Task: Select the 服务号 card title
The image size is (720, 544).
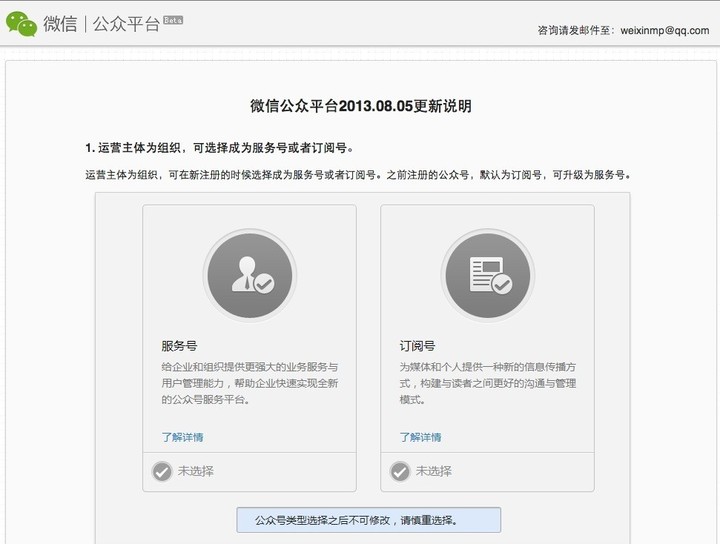Action: tap(179, 347)
